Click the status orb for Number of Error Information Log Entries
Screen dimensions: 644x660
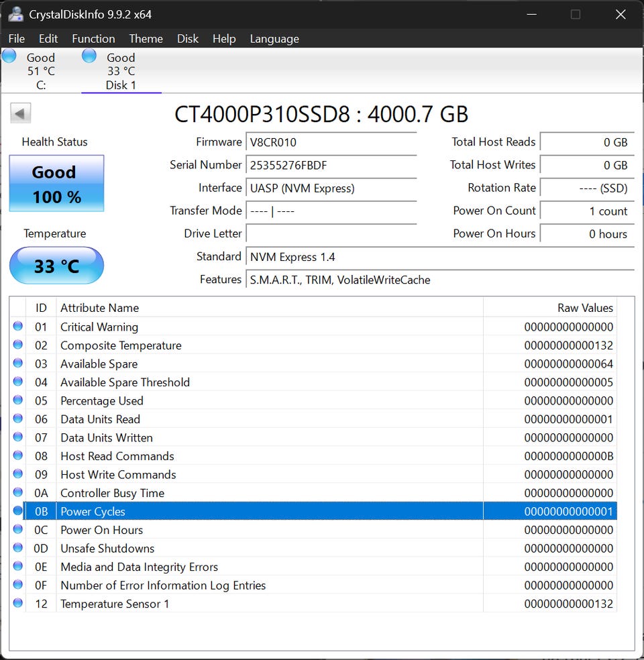tap(17, 585)
